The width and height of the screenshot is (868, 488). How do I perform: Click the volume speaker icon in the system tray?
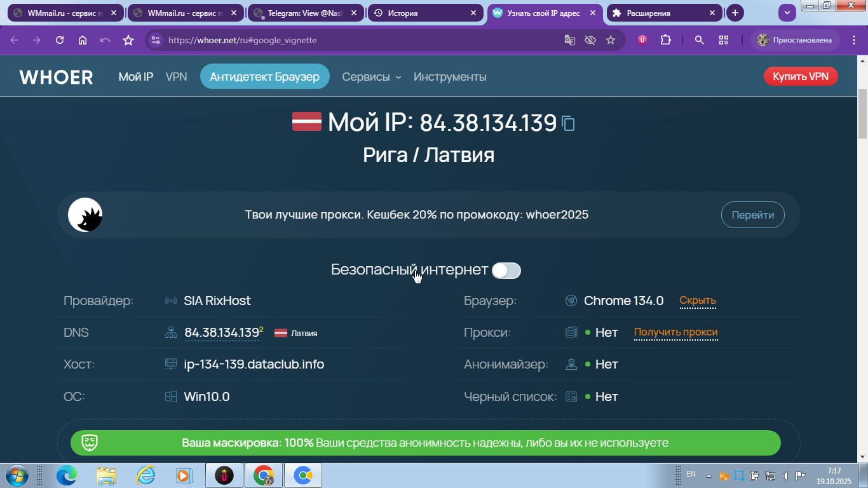[x=786, y=475]
